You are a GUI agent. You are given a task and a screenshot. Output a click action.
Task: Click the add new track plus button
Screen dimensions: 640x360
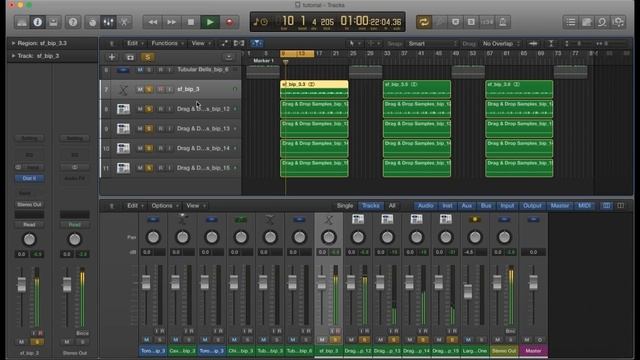click(x=111, y=57)
